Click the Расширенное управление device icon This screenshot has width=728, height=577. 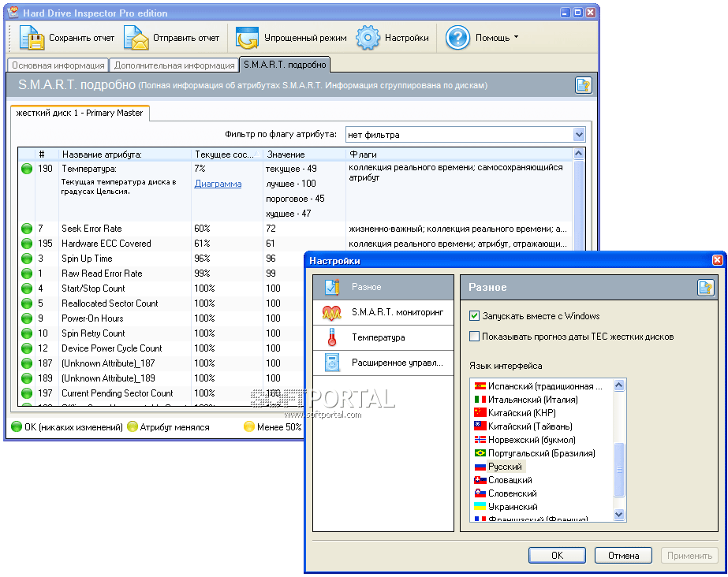[x=332, y=363]
